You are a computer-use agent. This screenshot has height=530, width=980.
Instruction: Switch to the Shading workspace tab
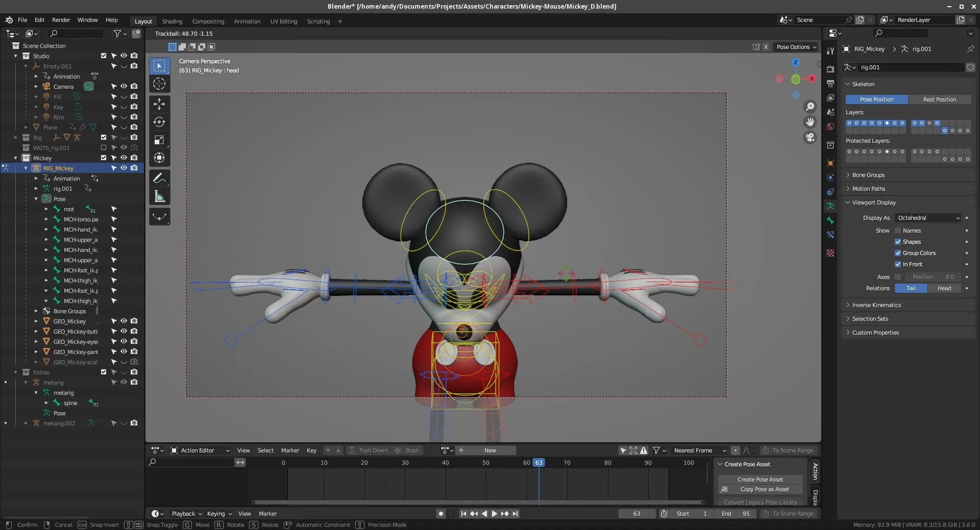[172, 21]
